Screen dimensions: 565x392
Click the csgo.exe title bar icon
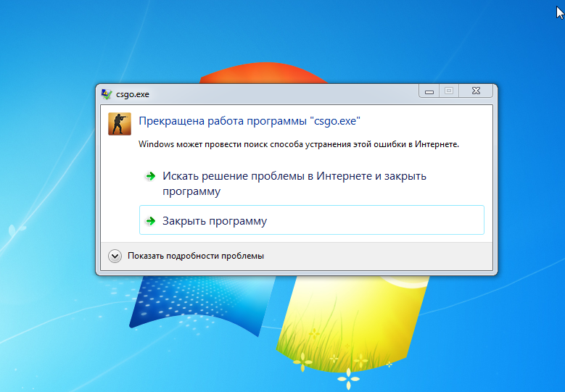click(x=107, y=94)
